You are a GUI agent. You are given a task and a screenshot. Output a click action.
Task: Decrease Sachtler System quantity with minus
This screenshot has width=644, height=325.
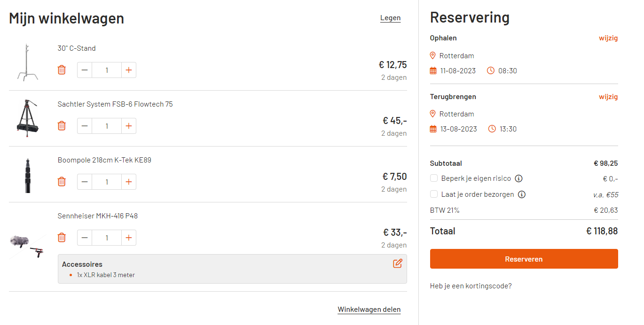pyautogui.click(x=85, y=126)
